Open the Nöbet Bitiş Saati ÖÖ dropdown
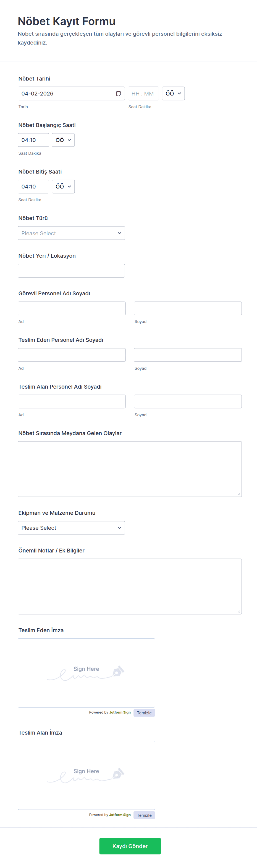This screenshot has height=868, width=257. point(63,186)
